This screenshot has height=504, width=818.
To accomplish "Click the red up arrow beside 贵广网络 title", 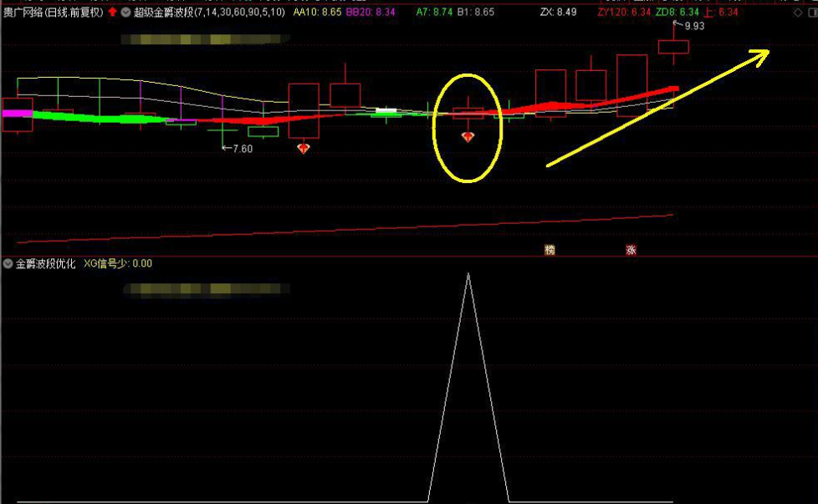I will point(112,12).
